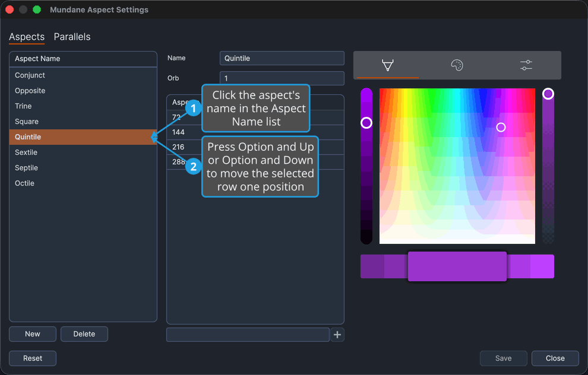Click the plus button to add angle
588x375 pixels.
pos(337,335)
